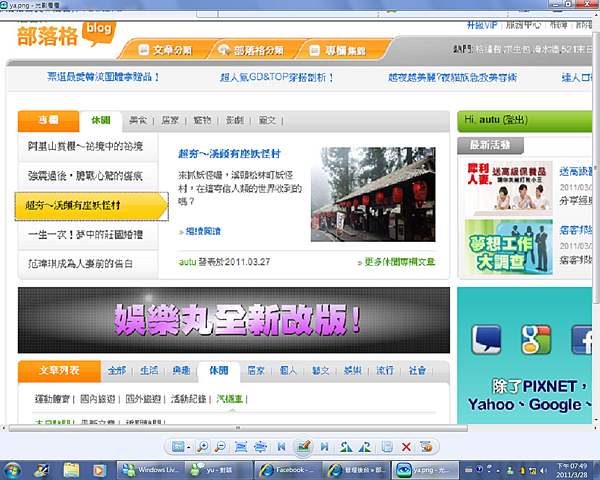Click the Google icon in teal banner
Viewport: 600px width, 480px height.
(536, 340)
